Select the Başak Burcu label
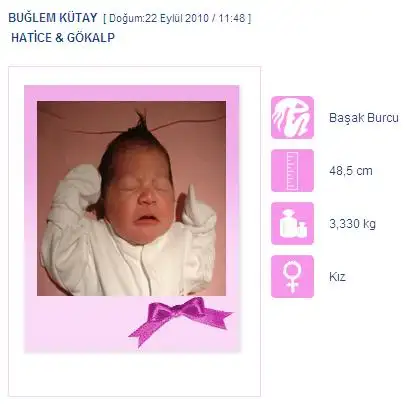The height and width of the screenshot is (411, 409). (x=364, y=118)
